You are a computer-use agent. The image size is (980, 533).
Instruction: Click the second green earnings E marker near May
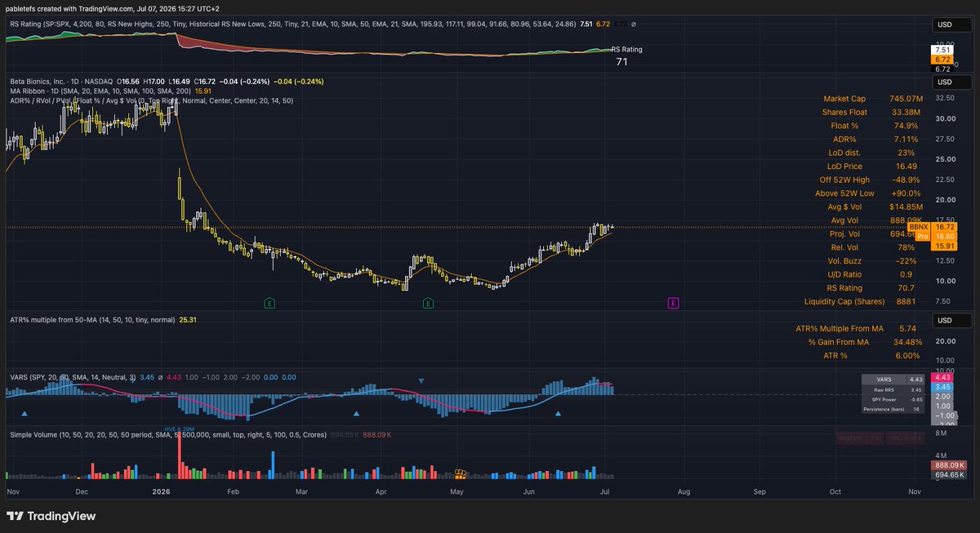(428, 304)
